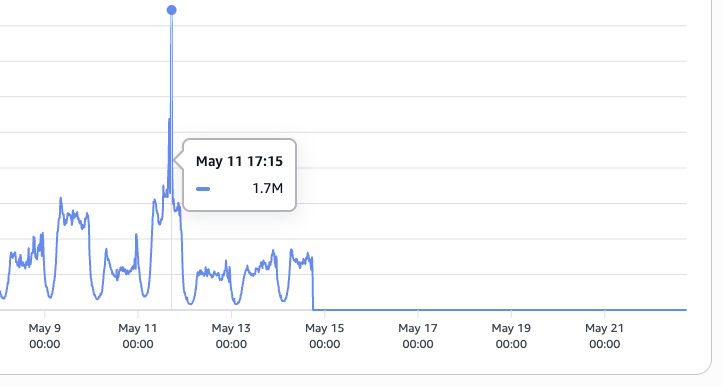The height and width of the screenshot is (386, 722).
Task: Click the flat zero line above May 19
Action: [511, 310]
